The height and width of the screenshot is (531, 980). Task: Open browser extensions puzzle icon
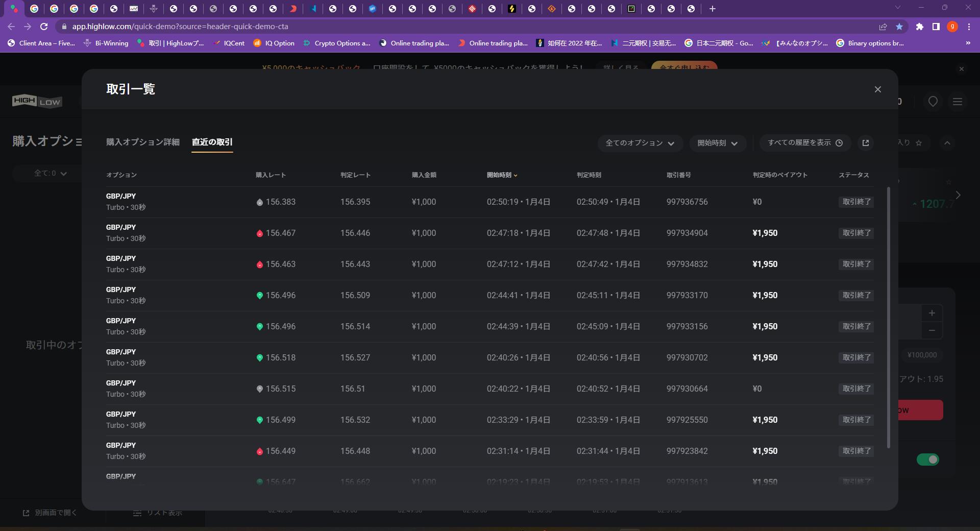point(919,27)
